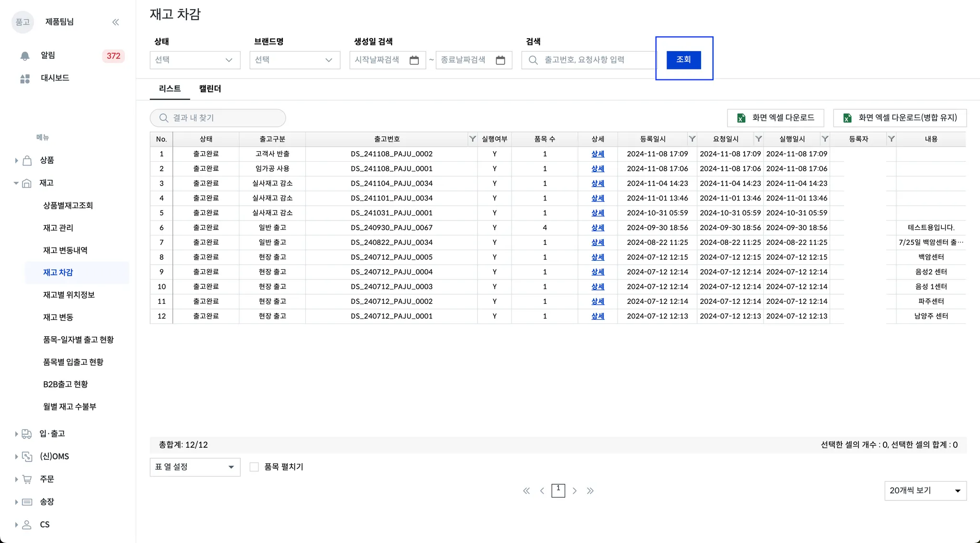980x543 pixels.
Task: Open 표 열 설정 dropdown
Action: tap(195, 467)
